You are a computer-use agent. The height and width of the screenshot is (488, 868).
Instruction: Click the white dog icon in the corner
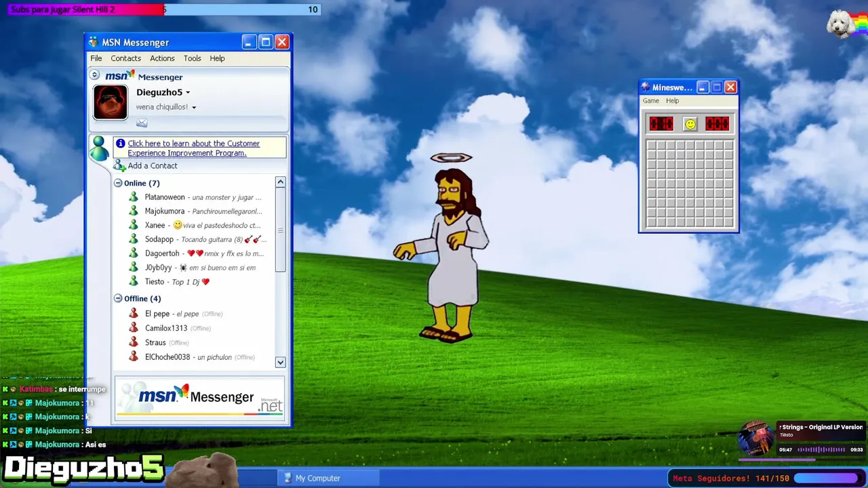(x=841, y=24)
